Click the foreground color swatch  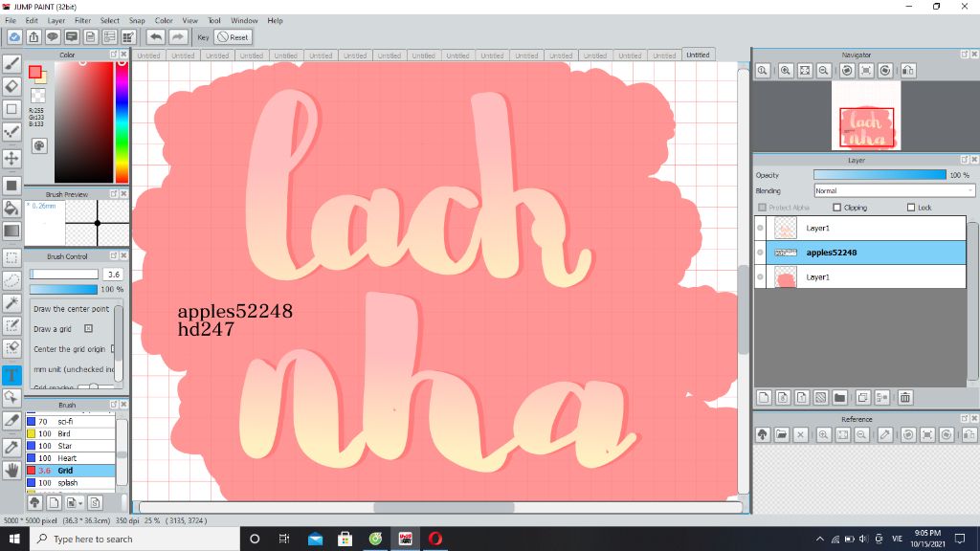35,72
